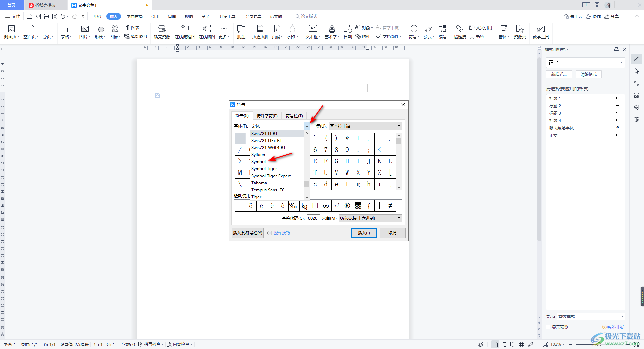Toggle spell check (拼写检查) in status bar
The image size is (644, 349).
[151, 344]
